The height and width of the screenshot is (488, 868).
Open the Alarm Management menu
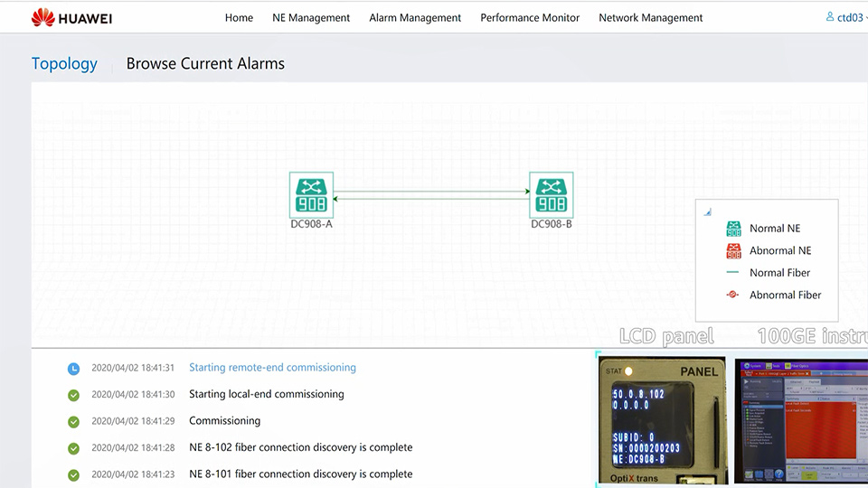(415, 17)
